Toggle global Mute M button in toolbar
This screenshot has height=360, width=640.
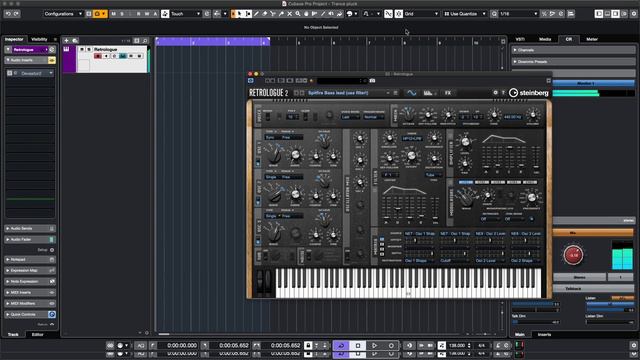coord(113,14)
